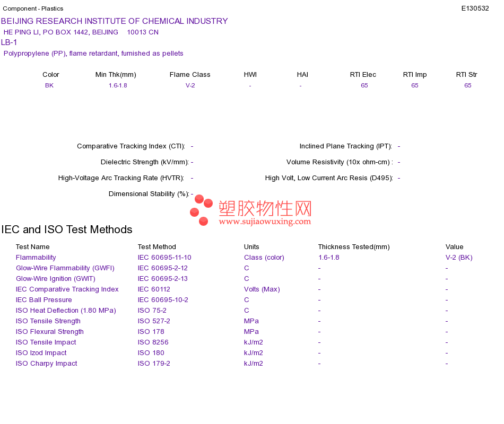The image size is (504, 424).
Task: Click the Component - Plastics header text
Action: (x=33, y=8)
